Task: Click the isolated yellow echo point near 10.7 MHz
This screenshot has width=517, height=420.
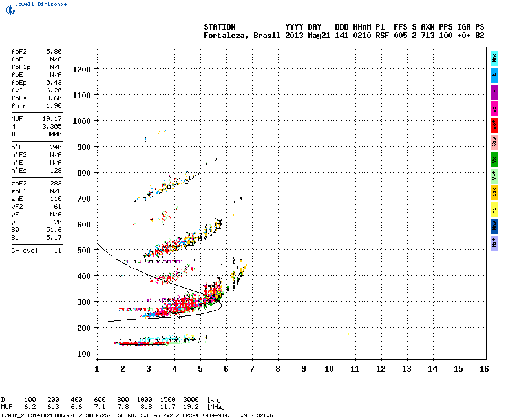Action: [348, 334]
